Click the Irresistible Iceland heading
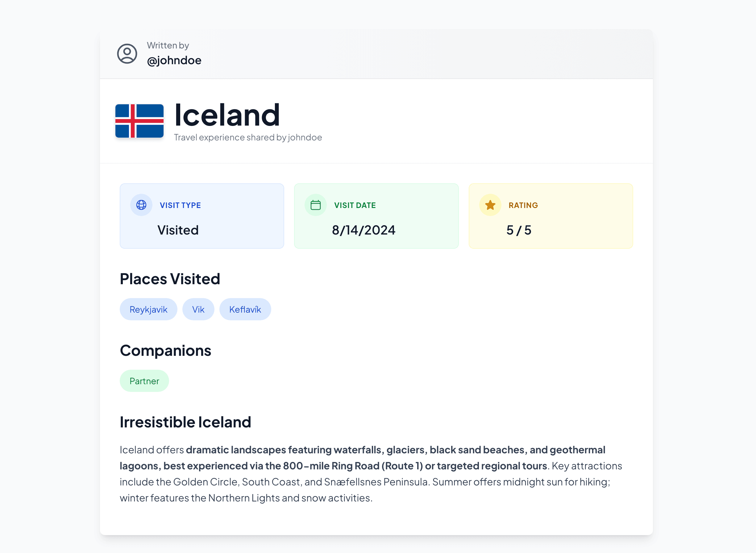Viewport: 756px width, 553px height. 185,422
